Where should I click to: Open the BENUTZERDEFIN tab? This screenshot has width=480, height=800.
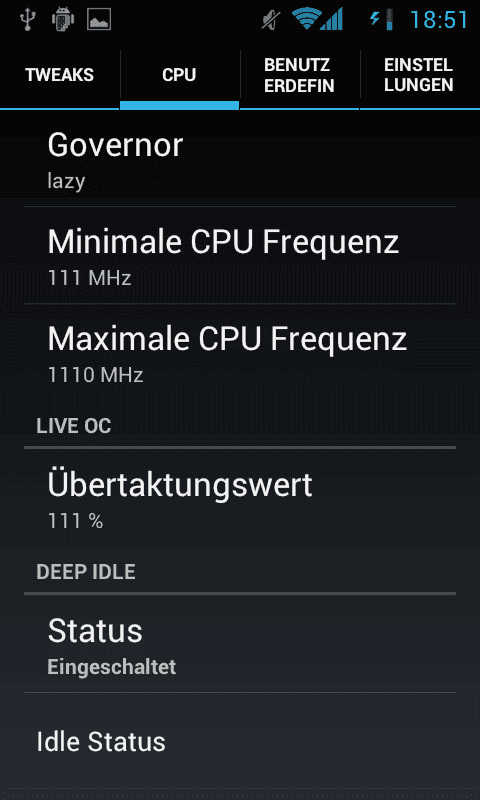coord(299,75)
